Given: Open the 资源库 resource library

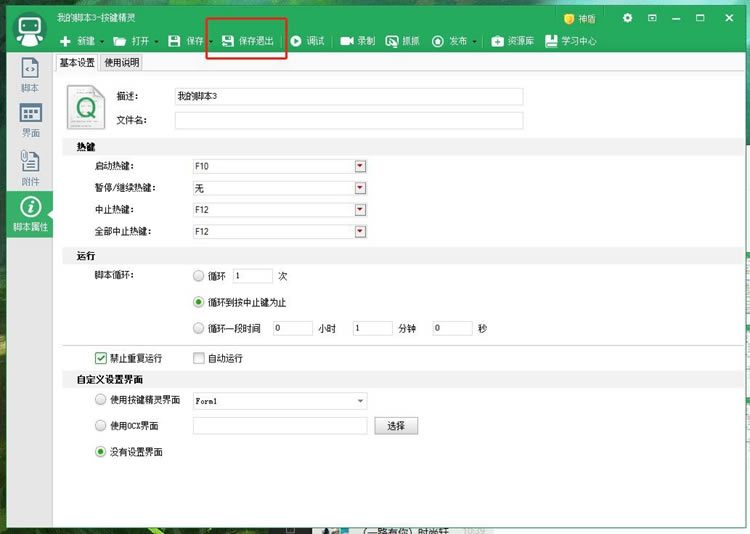Looking at the screenshot, I should tap(498, 41).
